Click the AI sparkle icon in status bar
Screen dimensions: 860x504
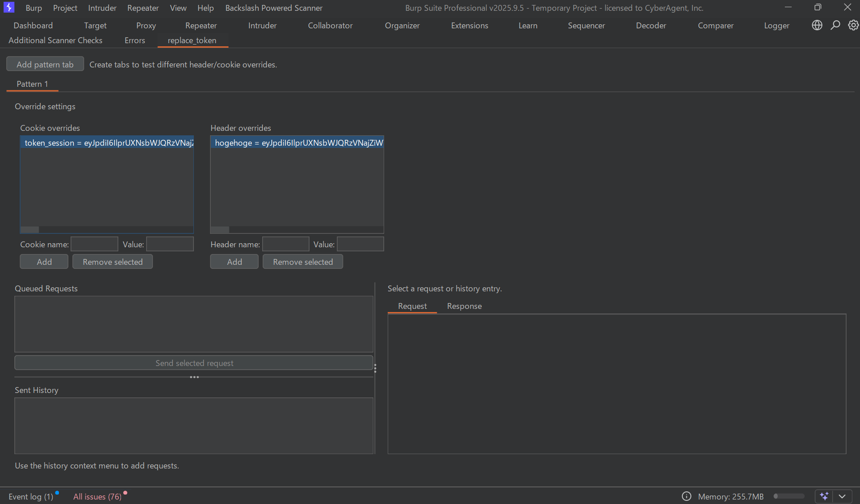click(x=824, y=496)
